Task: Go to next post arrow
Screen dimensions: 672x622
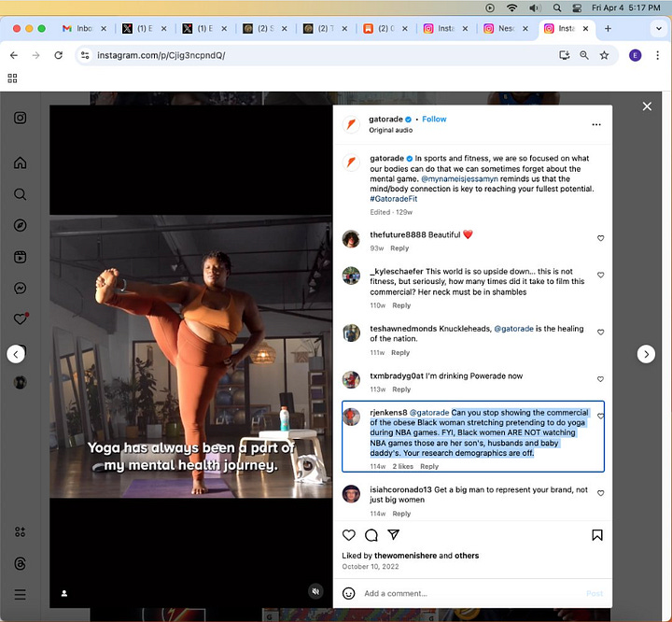Action: (x=646, y=354)
